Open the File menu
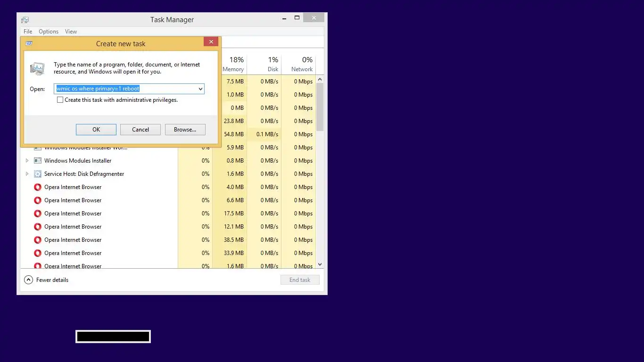644x362 pixels. [x=28, y=32]
